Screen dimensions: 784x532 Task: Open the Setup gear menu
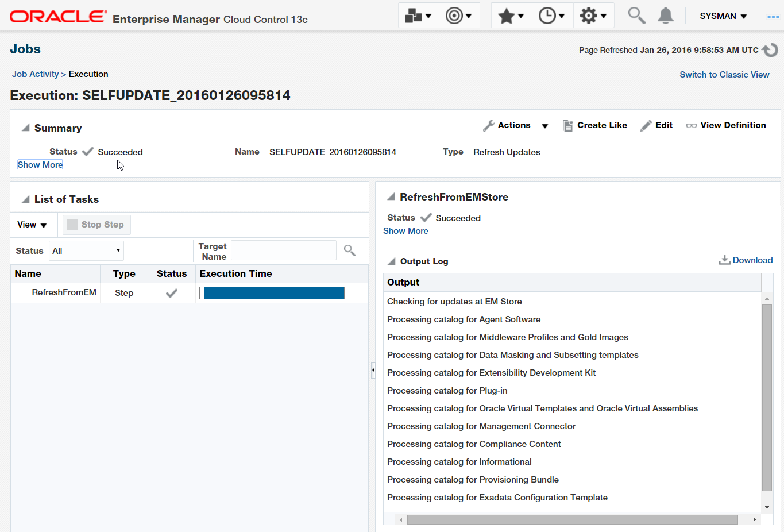[x=593, y=16]
